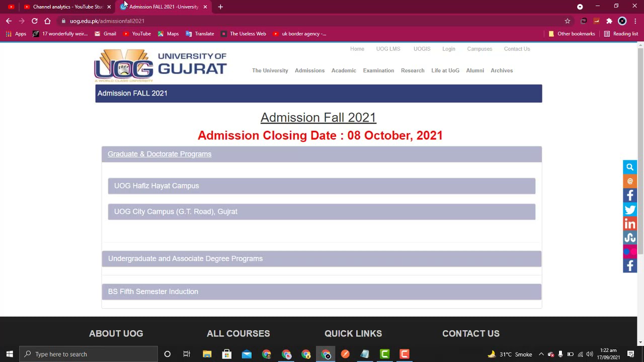Open the Contact Us link in the header
Screen dimensions: 644x362
pos(517,49)
